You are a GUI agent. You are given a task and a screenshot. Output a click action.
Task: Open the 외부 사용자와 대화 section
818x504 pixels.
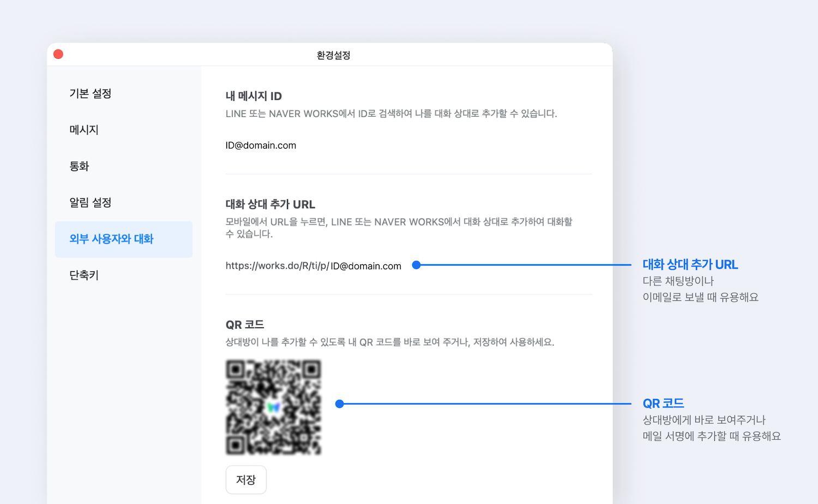pyautogui.click(x=111, y=239)
